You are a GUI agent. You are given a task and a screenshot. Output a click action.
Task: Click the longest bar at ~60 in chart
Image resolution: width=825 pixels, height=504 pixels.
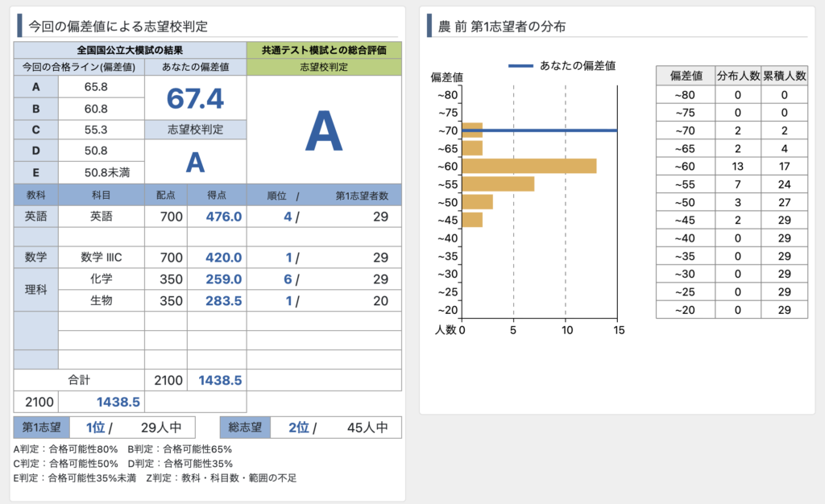coord(529,166)
